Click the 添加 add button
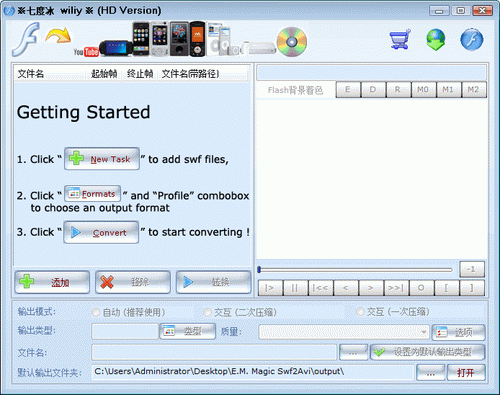The image size is (500, 395). 52,282
